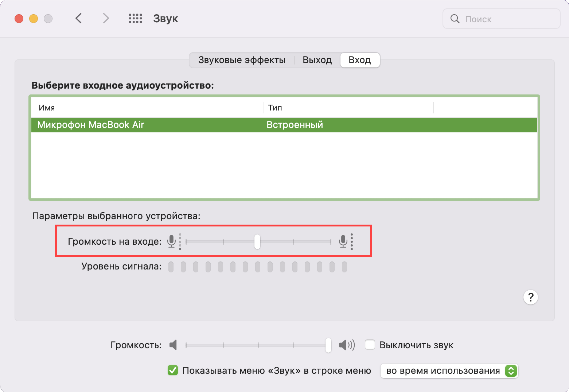The height and width of the screenshot is (392, 569).
Task: Click high input volume microphone icon
Action: 346,241
